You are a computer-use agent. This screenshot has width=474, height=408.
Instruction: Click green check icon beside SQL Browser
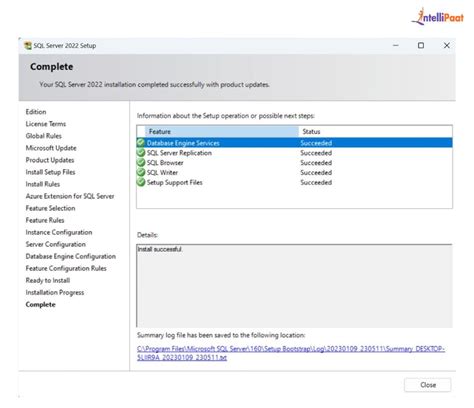(141, 162)
